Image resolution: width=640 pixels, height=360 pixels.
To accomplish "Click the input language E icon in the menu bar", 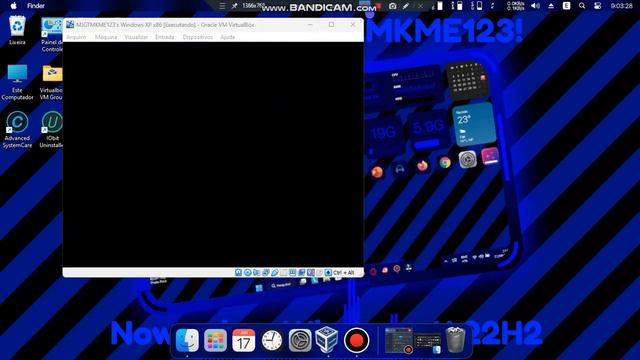I will click(x=567, y=6).
